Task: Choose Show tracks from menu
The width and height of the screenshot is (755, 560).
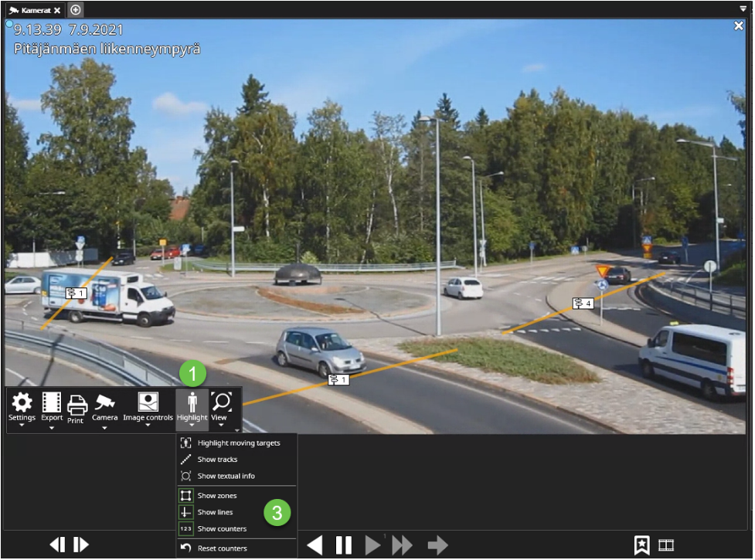Action: tap(217, 460)
